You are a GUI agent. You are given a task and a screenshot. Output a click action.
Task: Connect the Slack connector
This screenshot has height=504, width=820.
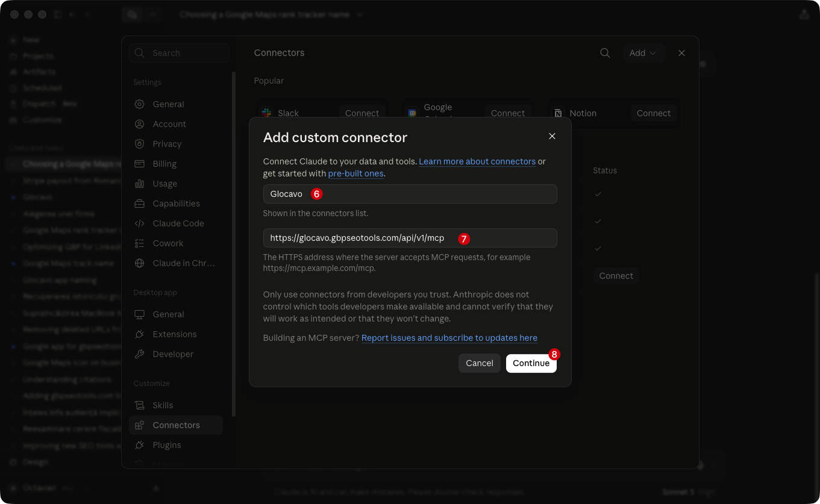(x=362, y=113)
